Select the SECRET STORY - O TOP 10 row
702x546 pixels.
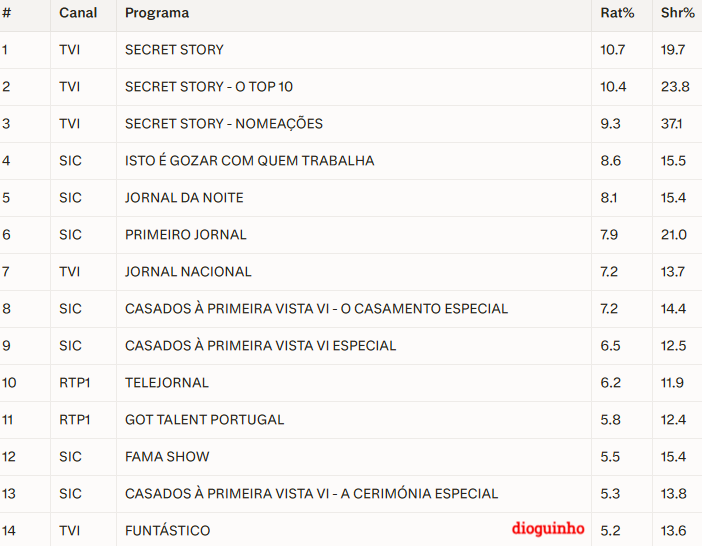pyautogui.click(x=209, y=87)
